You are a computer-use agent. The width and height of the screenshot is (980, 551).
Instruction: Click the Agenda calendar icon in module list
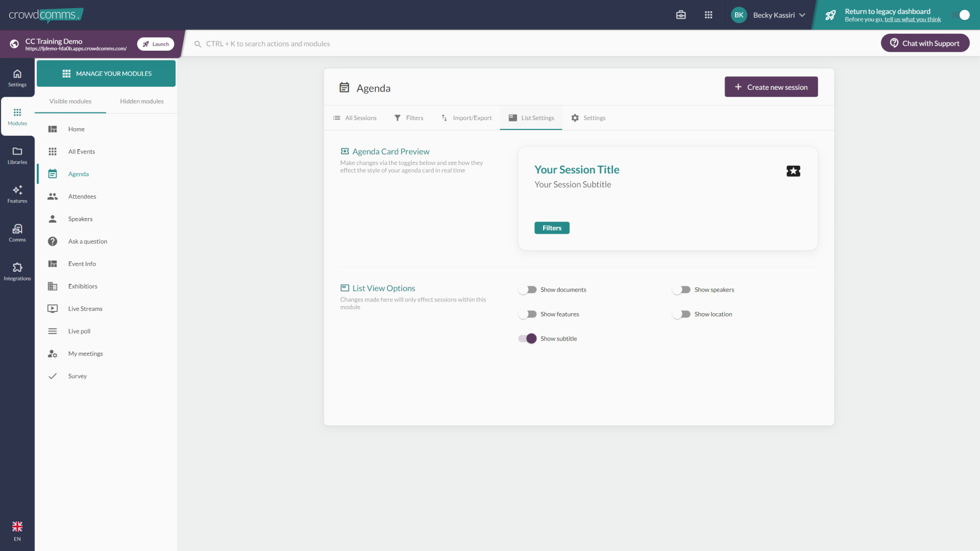click(x=52, y=174)
